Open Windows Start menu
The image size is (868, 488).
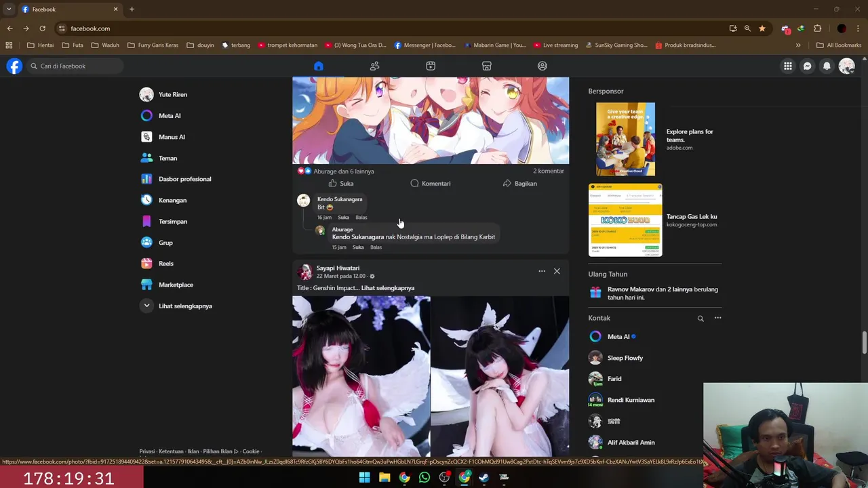[364, 477]
